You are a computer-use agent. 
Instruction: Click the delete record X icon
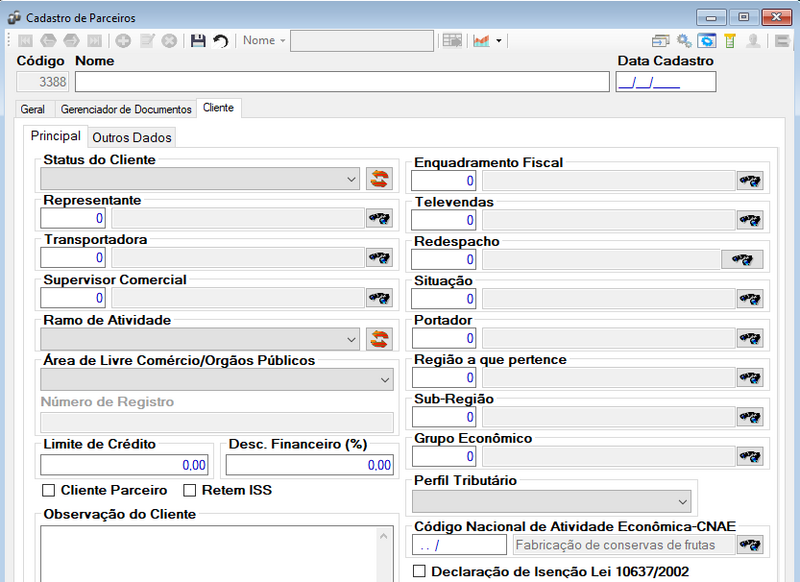coord(169,40)
